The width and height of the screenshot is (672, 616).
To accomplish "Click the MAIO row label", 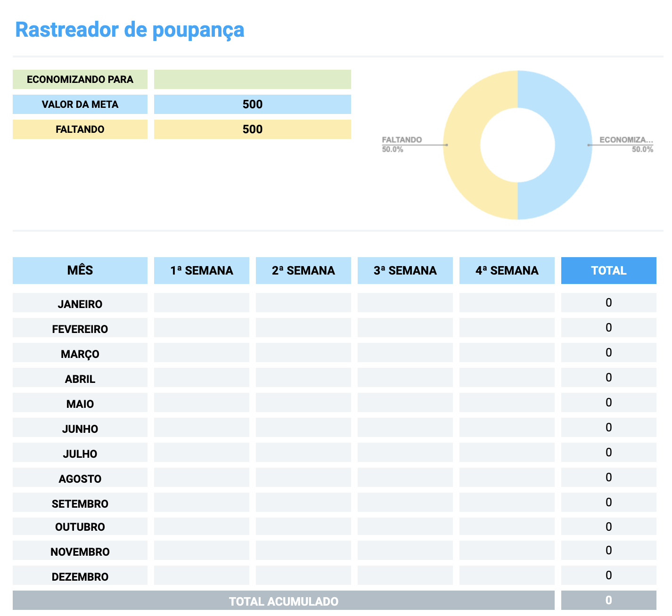I will coord(80,403).
